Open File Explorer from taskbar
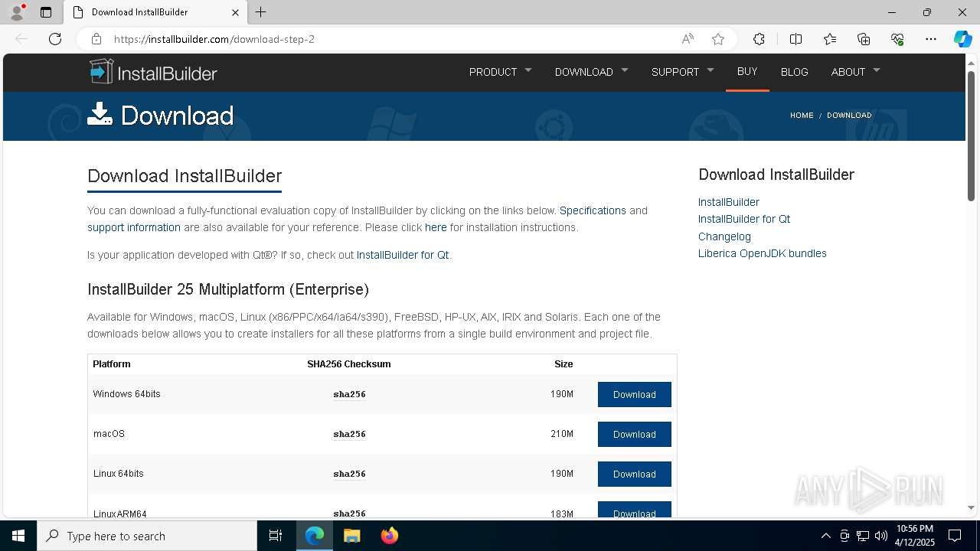Viewport: 980px width, 551px height. (351, 536)
